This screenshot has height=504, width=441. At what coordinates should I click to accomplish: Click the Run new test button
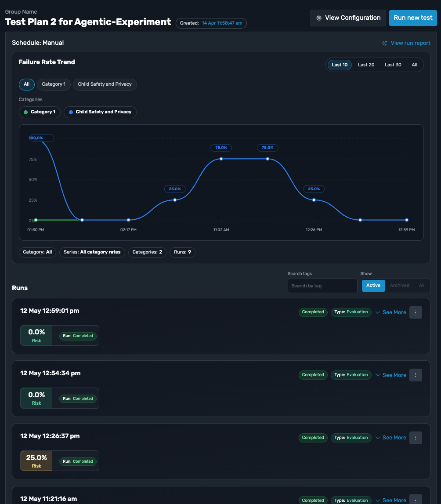pos(413,18)
